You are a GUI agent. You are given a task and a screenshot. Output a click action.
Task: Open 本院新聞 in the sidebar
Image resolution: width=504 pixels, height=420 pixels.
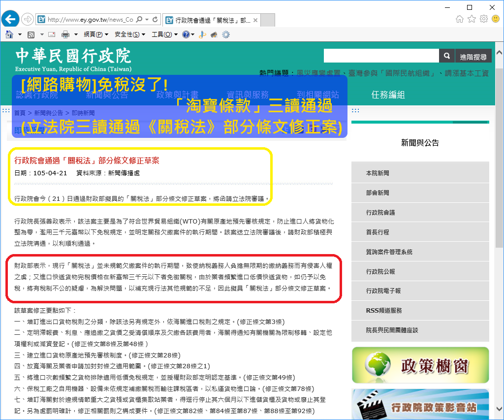click(420, 173)
